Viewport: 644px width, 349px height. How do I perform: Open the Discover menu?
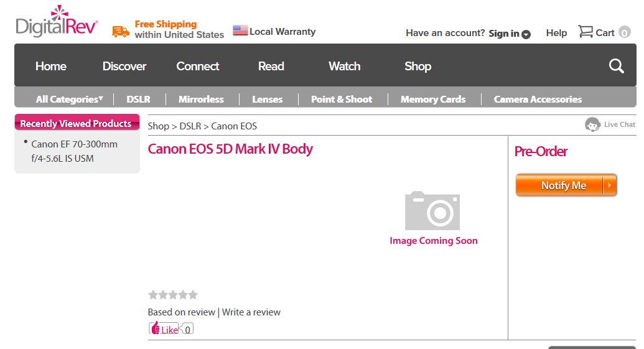point(124,66)
